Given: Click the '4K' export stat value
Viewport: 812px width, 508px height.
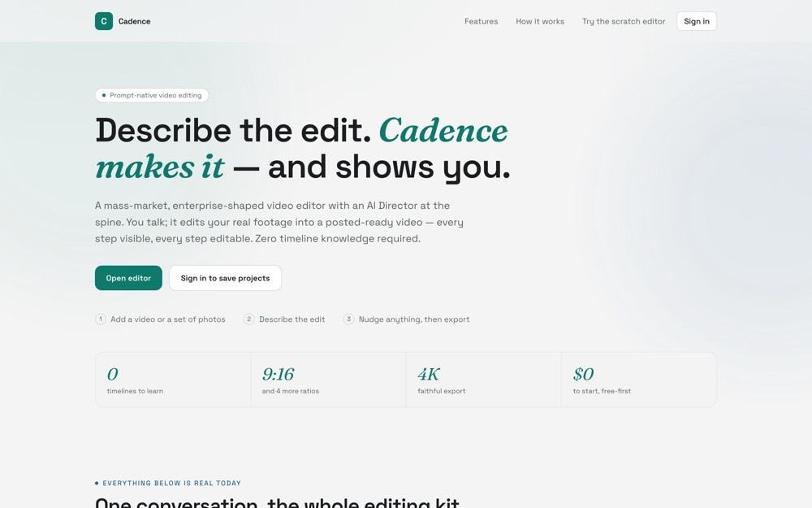Looking at the screenshot, I should tap(429, 374).
